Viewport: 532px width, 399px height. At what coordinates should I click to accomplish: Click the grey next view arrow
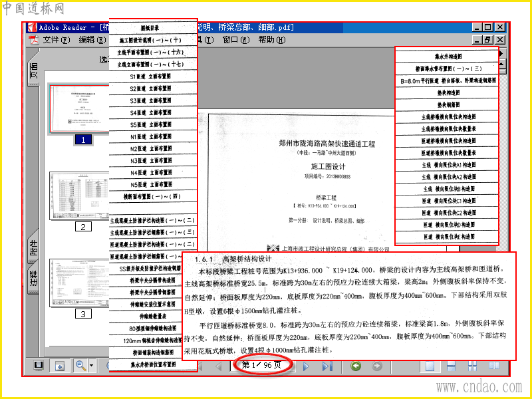click(x=376, y=366)
